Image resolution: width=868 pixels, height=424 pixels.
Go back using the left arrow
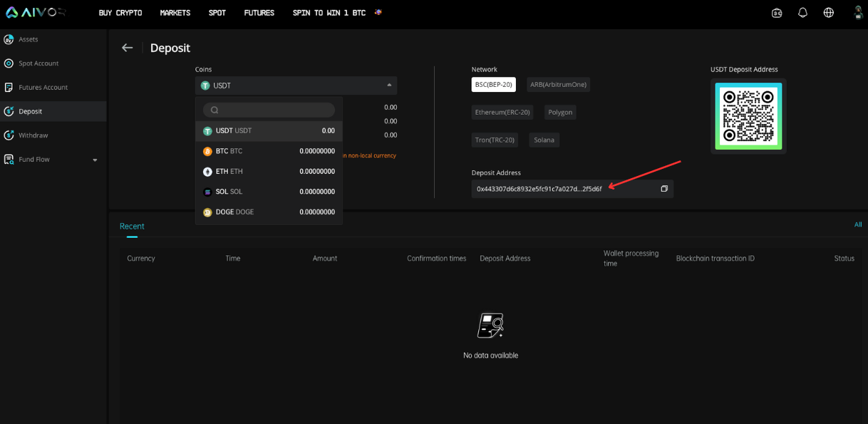click(x=127, y=48)
